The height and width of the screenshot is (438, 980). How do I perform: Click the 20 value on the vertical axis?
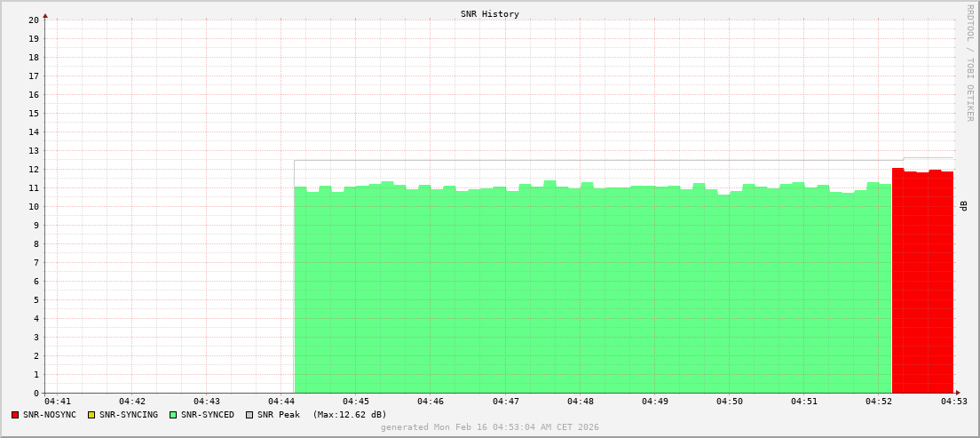[33, 20]
